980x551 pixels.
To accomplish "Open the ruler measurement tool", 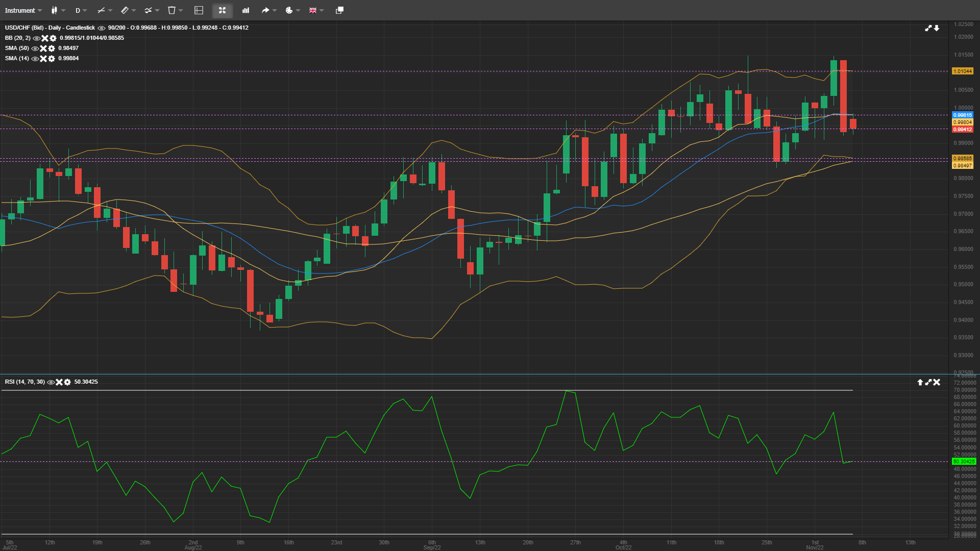I will 124,10.
